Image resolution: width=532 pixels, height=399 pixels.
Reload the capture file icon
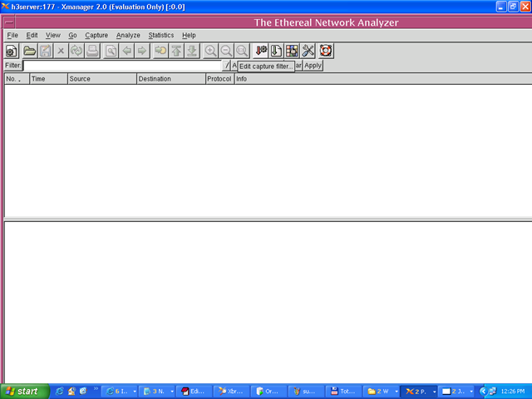point(76,51)
